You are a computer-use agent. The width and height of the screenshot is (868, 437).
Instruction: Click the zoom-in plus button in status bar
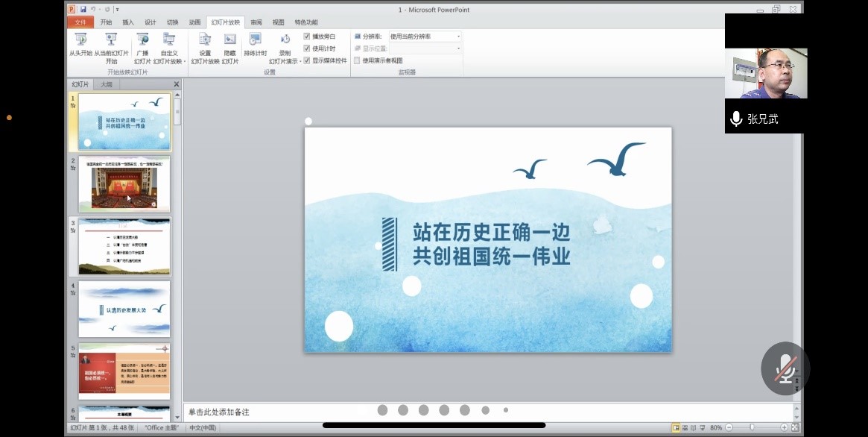(784, 427)
